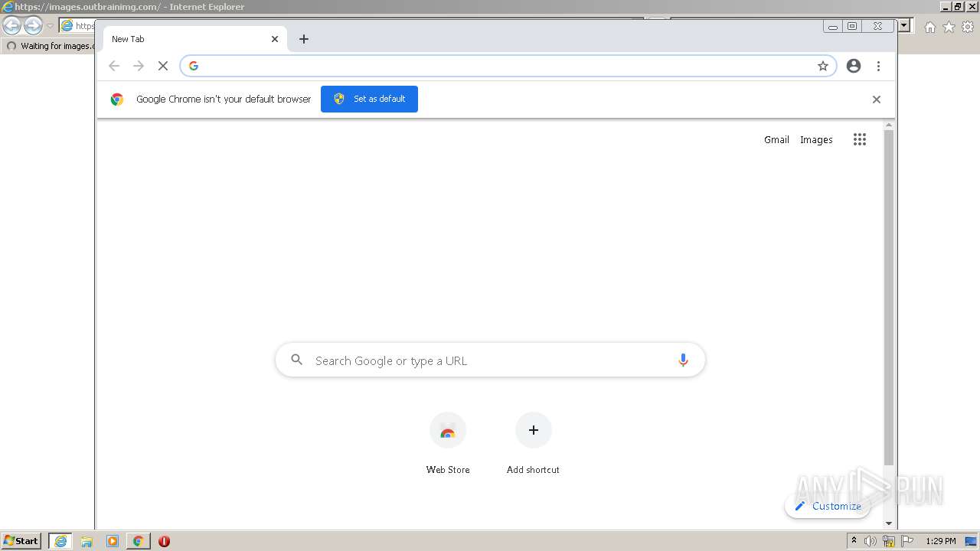This screenshot has height=551, width=980.
Task: Click Internet Explorer's back button
Action: click(x=11, y=26)
